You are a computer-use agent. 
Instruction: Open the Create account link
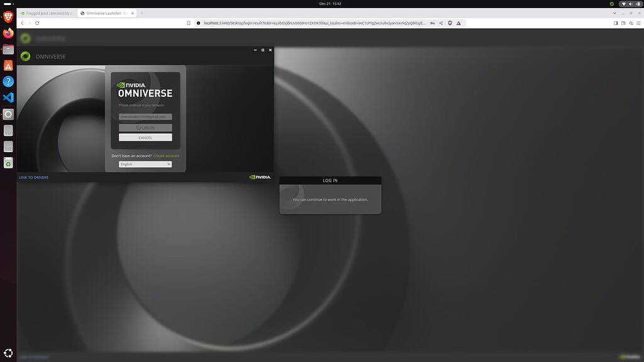click(x=165, y=155)
